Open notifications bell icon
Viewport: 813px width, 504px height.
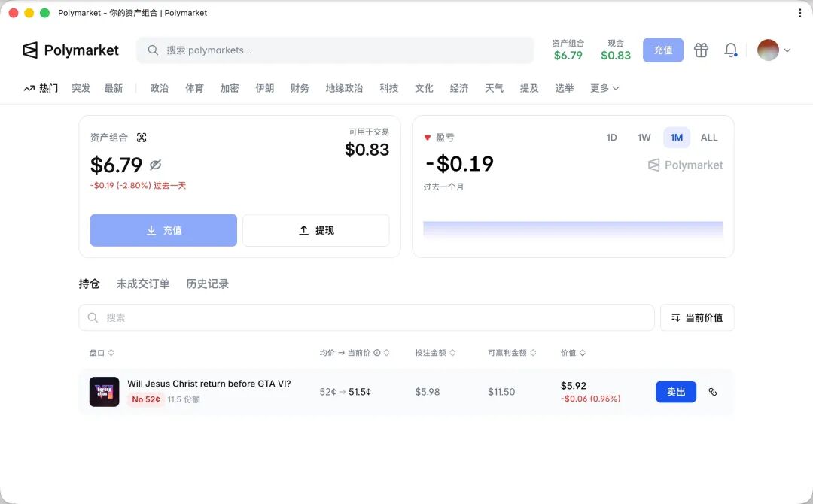[x=730, y=50]
